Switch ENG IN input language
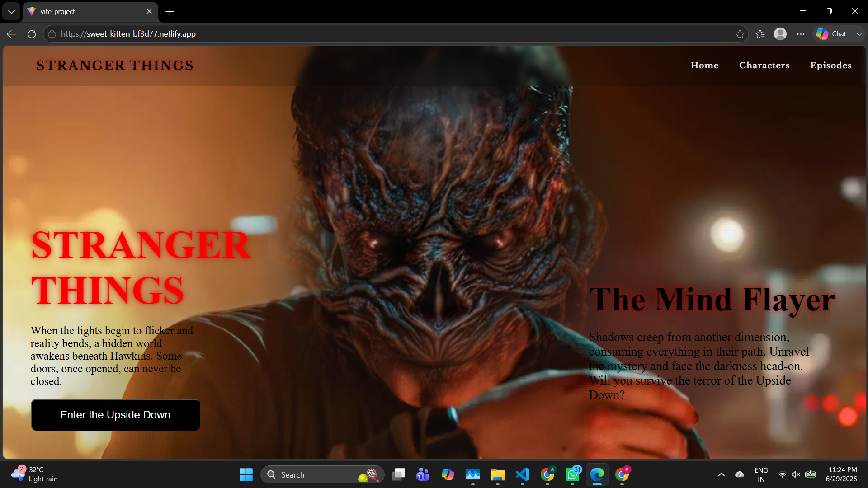868x488 pixels. pyautogui.click(x=761, y=474)
